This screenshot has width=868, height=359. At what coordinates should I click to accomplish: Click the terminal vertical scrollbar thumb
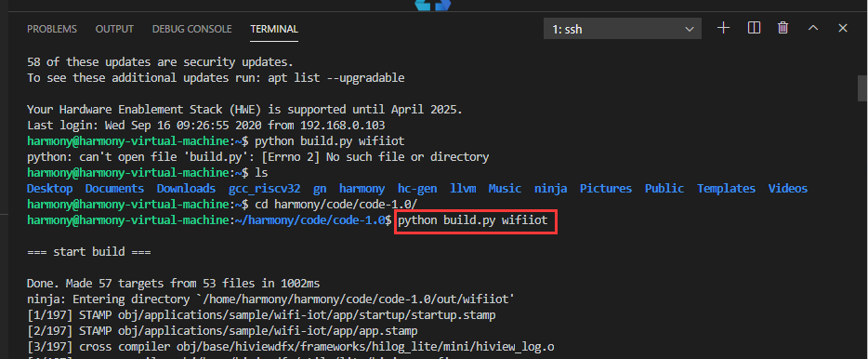[862, 88]
